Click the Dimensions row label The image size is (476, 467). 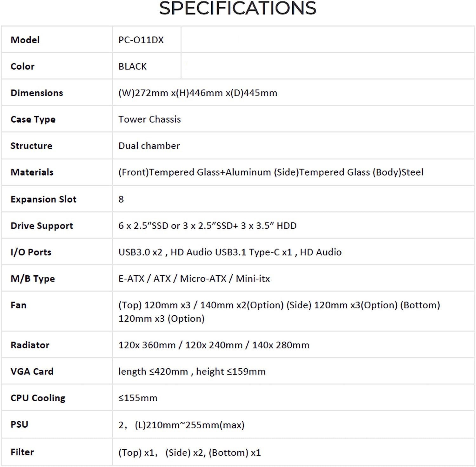37,93
